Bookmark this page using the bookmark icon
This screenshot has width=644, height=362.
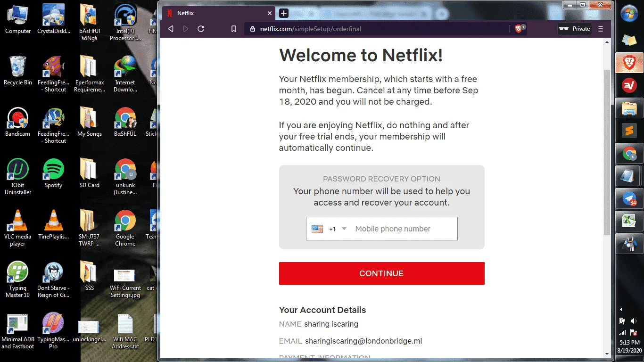click(x=233, y=29)
